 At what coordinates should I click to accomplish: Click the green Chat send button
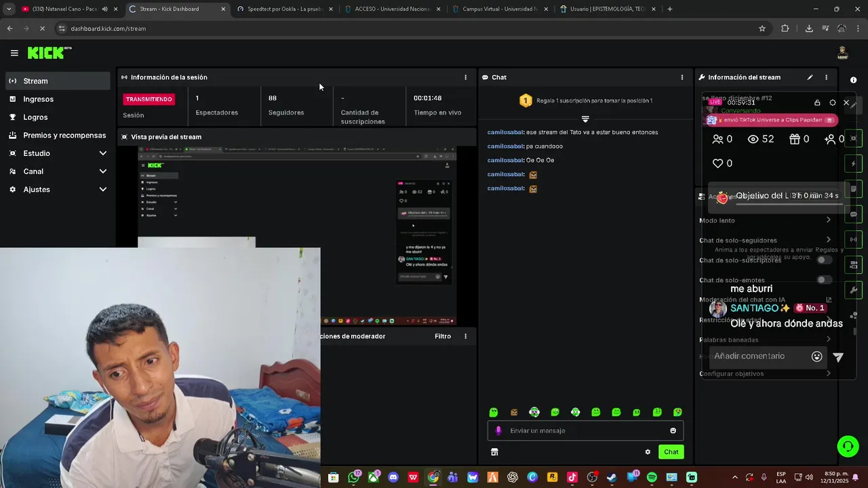pos(671,452)
